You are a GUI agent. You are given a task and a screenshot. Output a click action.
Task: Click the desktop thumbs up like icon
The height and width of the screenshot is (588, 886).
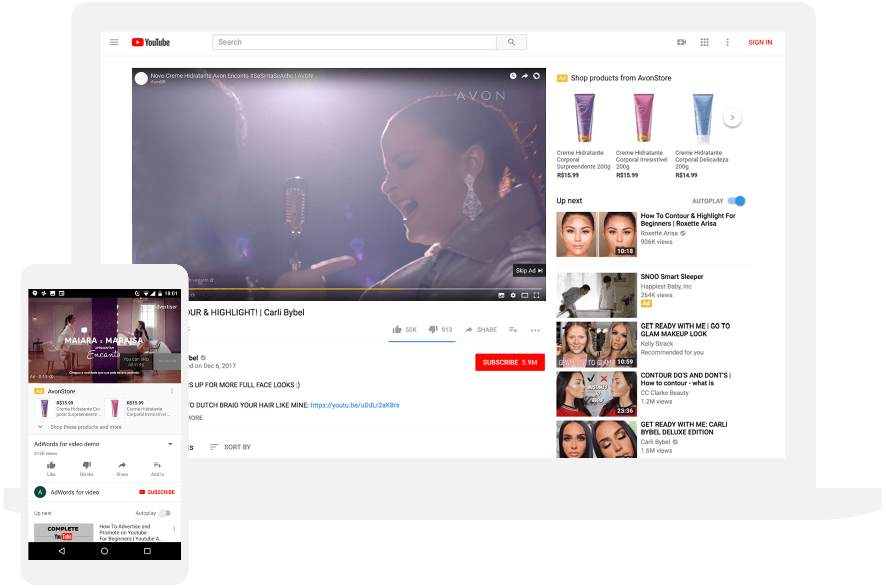click(397, 330)
